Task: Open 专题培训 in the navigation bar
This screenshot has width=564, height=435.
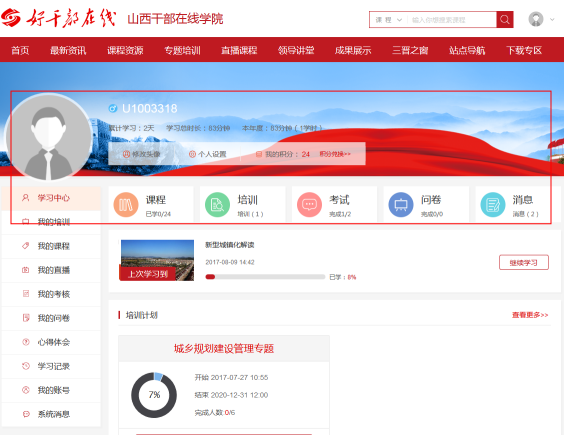Action: point(182,50)
